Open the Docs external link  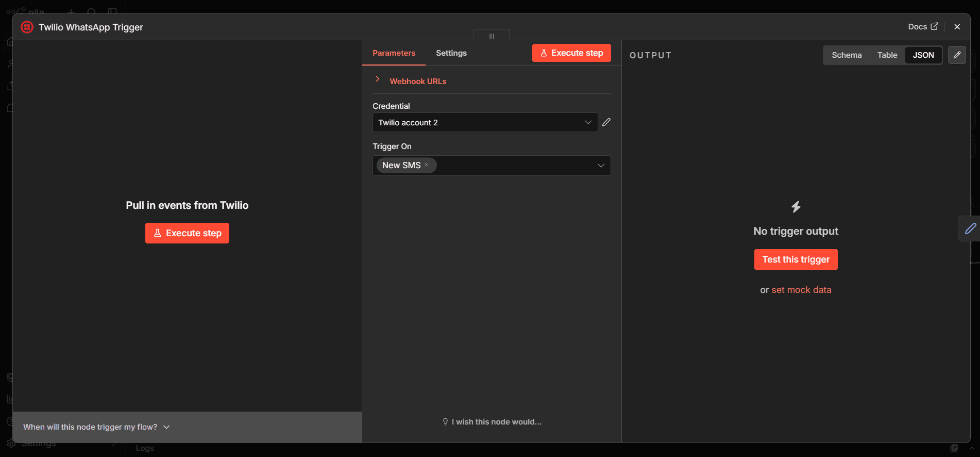coord(923,27)
